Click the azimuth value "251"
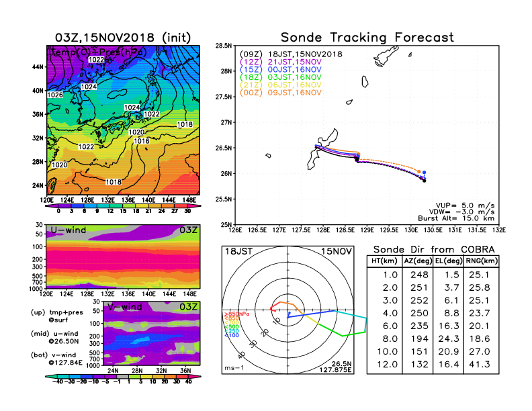The height and width of the screenshot is (411, 532). [x=419, y=288]
